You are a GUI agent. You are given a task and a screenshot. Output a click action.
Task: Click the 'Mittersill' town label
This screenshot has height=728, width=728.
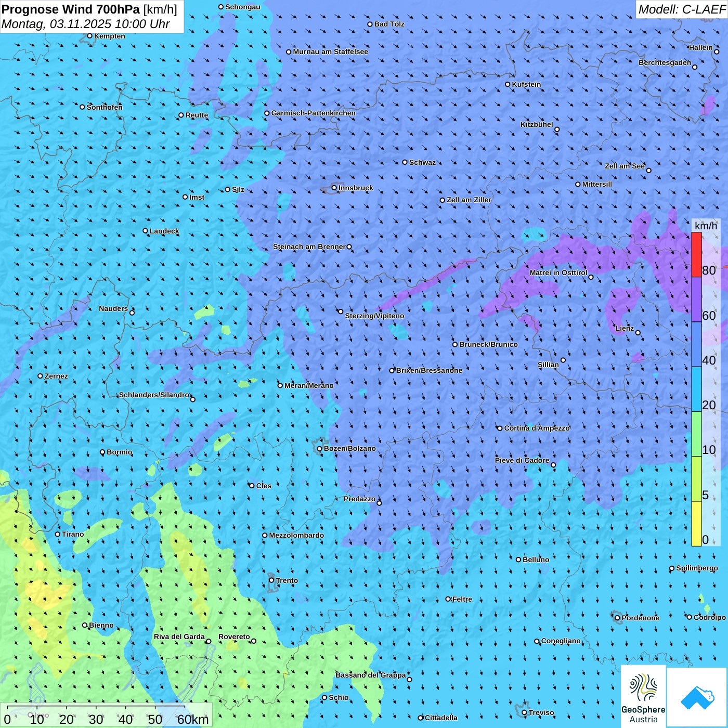pyautogui.click(x=597, y=184)
